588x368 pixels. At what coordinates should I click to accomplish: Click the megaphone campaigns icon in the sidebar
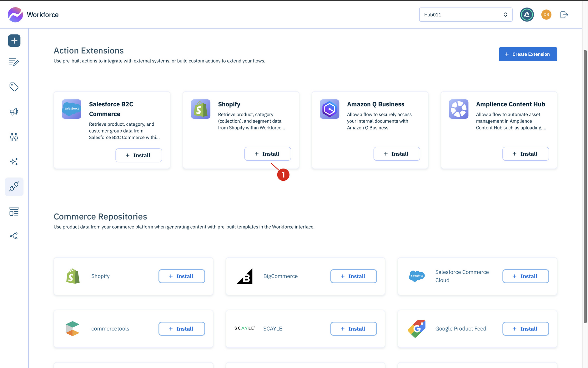coord(14,112)
